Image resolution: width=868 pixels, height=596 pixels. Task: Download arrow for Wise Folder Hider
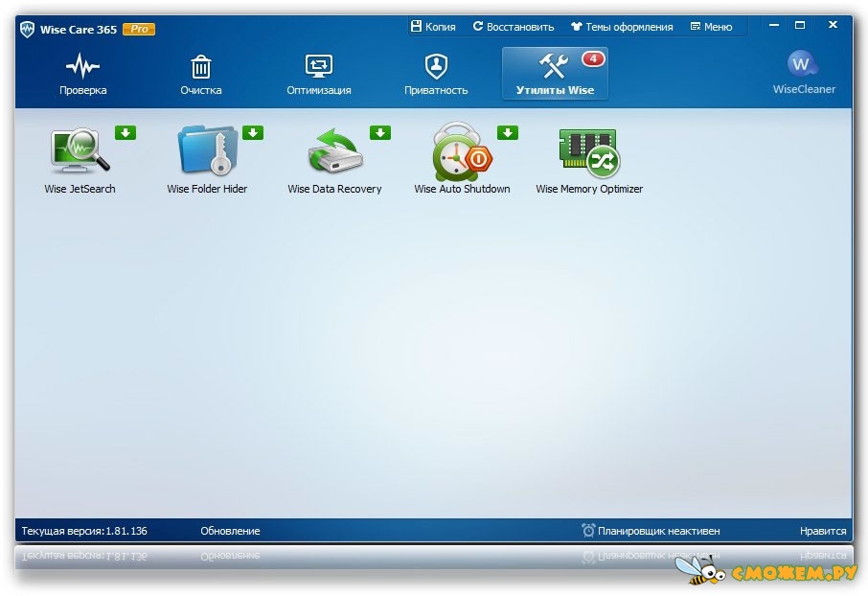253,133
